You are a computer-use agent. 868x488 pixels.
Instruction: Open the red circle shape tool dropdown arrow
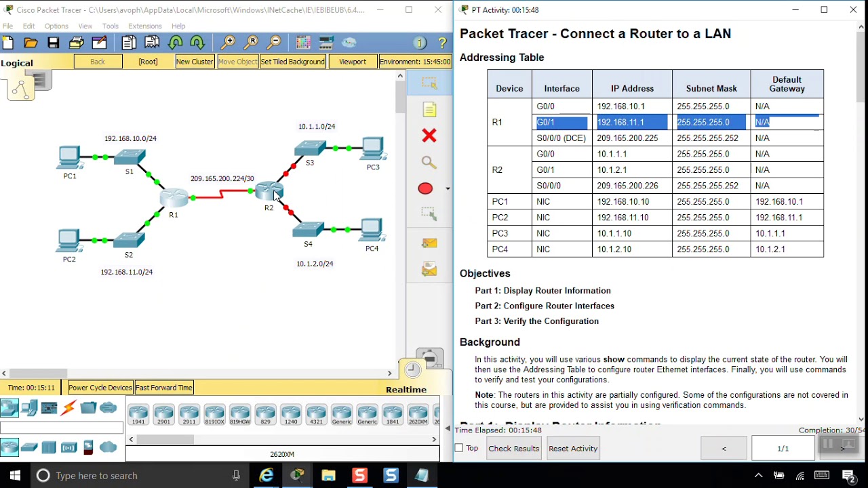pos(448,188)
